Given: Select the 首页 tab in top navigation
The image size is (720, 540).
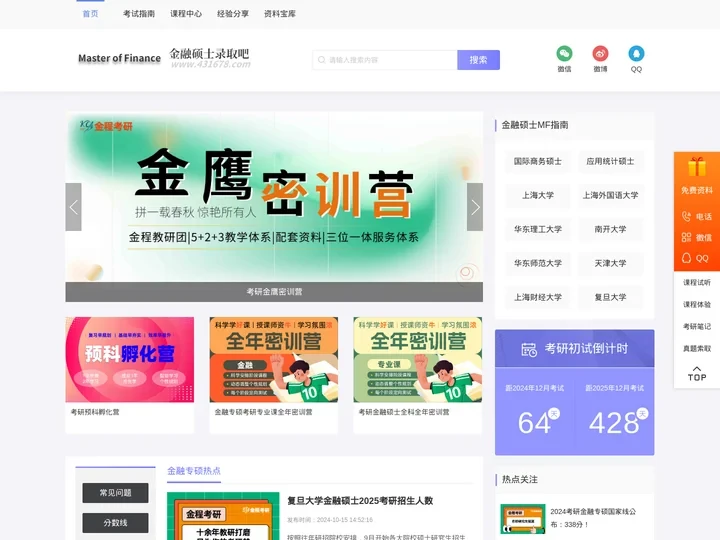Looking at the screenshot, I should (90, 14).
